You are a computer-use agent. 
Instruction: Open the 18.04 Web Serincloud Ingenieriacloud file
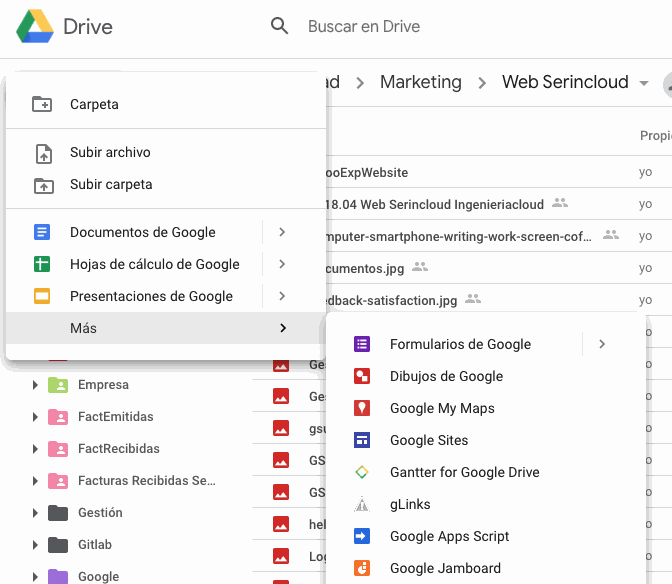(434, 204)
